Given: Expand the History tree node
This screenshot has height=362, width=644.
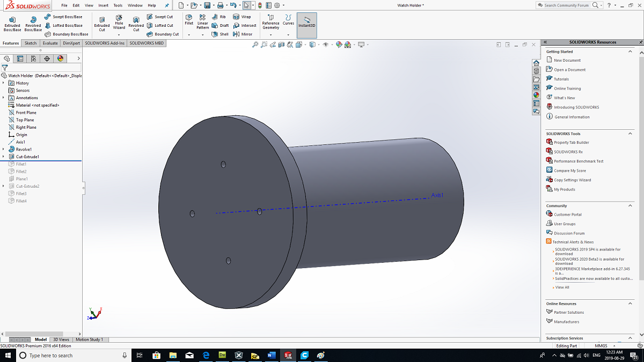Looking at the screenshot, I should 4,83.
